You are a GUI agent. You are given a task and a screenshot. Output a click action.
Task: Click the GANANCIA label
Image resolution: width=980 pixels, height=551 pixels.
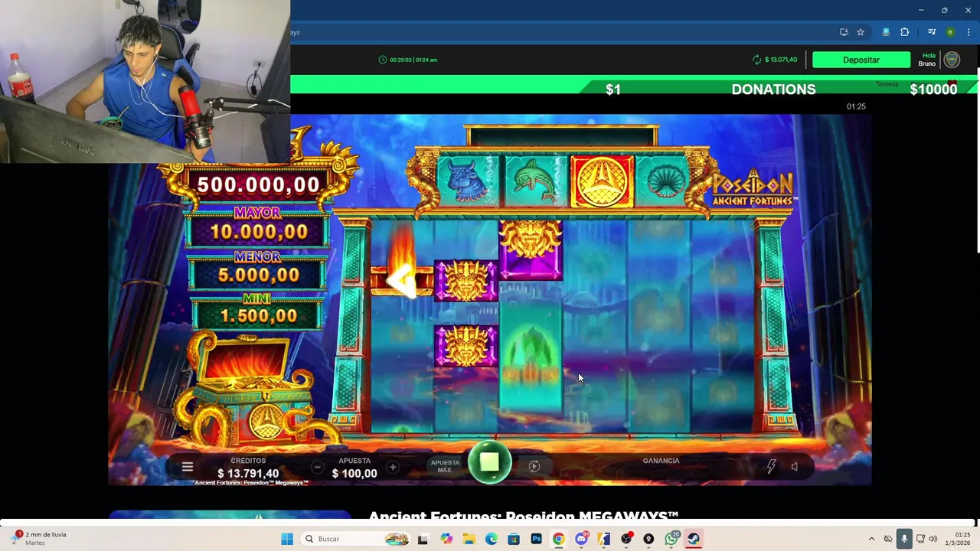coord(661,461)
